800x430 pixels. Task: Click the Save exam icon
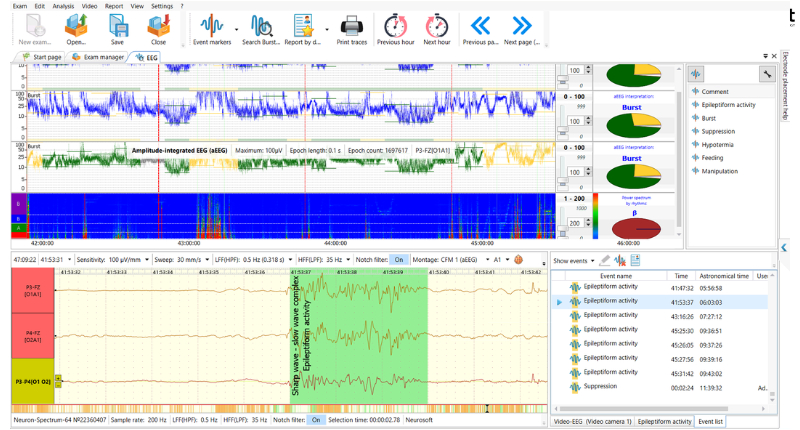pyautogui.click(x=117, y=30)
